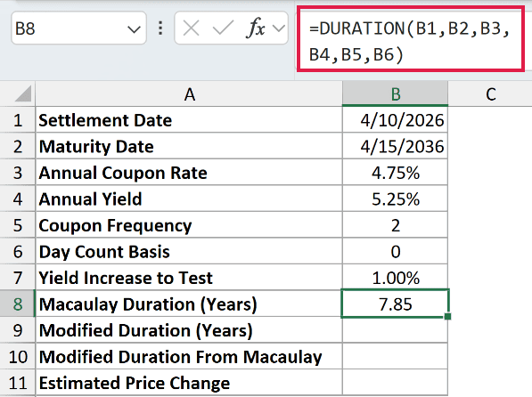Click the 'Settlement Date' cell
The width and height of the screenshot is (532, 397).
(x=189, y=120)
